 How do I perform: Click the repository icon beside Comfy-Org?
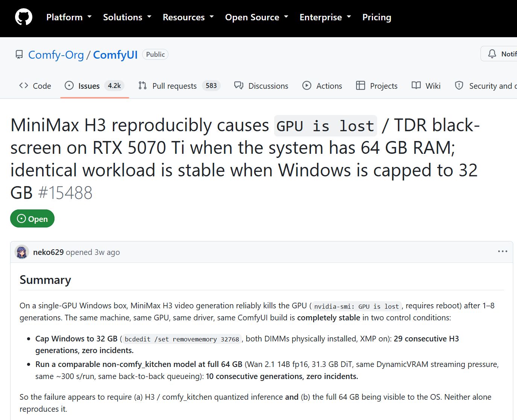(x=19, y=55)
